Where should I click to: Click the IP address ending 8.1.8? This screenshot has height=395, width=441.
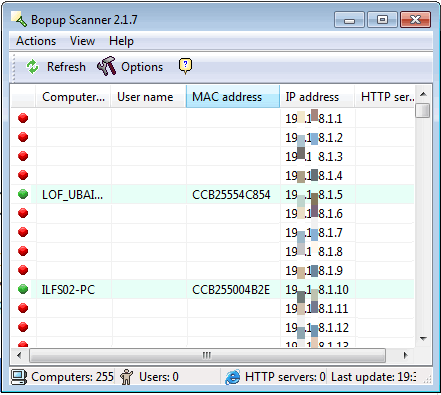[x=314, y=251]
